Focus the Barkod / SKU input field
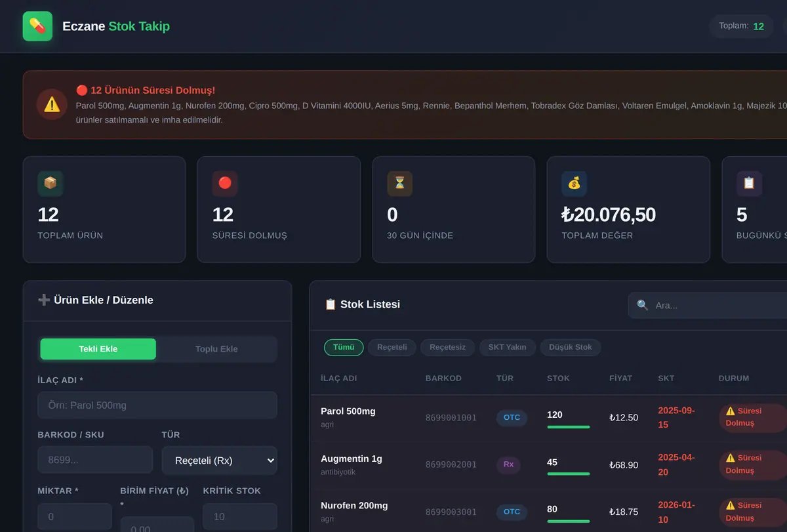The image size is (787, 532). (x=95, y=460)
